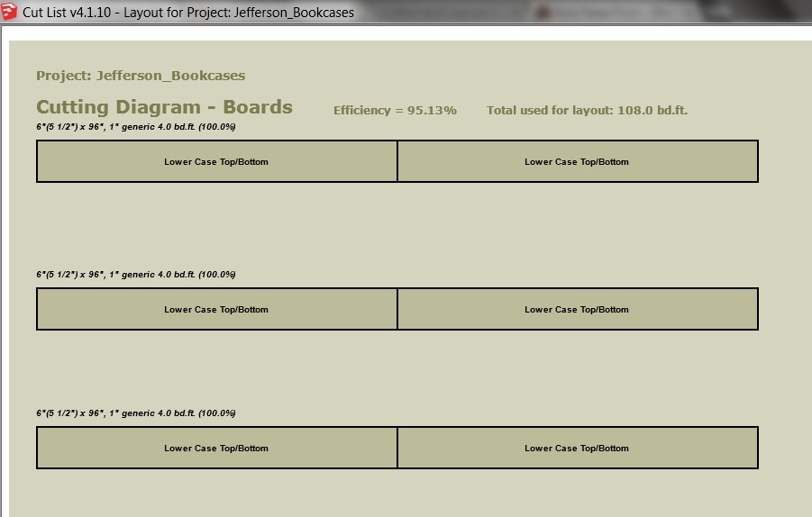Viewport: 812px width, 517px height.
Task: Select left Lower Case Top/Bottom piece on third board
Action: point(216,449)
